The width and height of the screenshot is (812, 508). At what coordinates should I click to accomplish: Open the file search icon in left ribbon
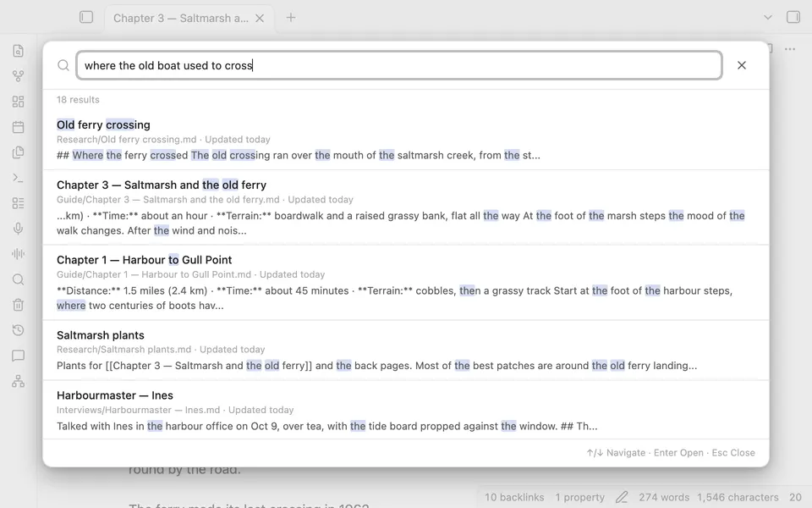(x=18, y=51)
